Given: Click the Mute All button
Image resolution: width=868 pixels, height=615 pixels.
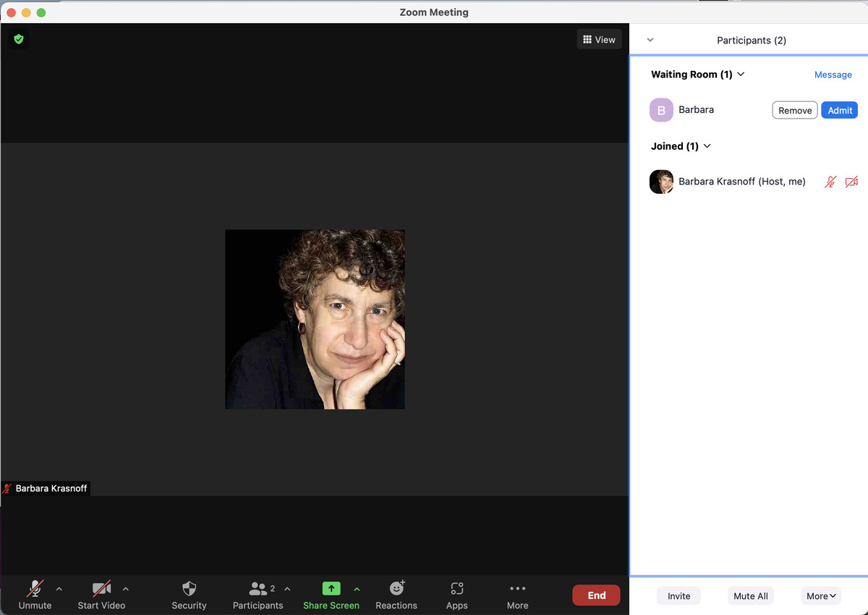Looking at the screenshot, I should coord(751,595).
